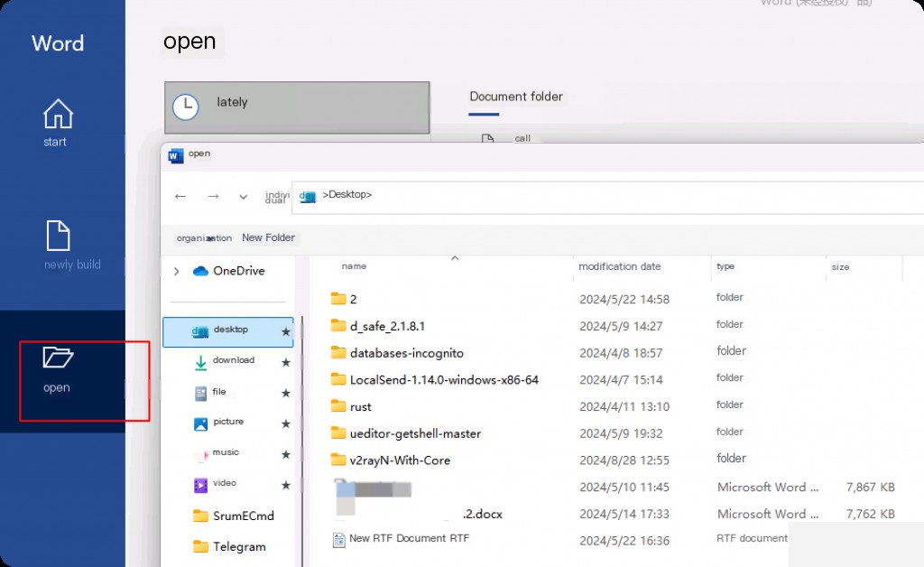The image size is (924, 567).
Task: Select 'desktop' in the navigation pane
Action: (228, 331)
